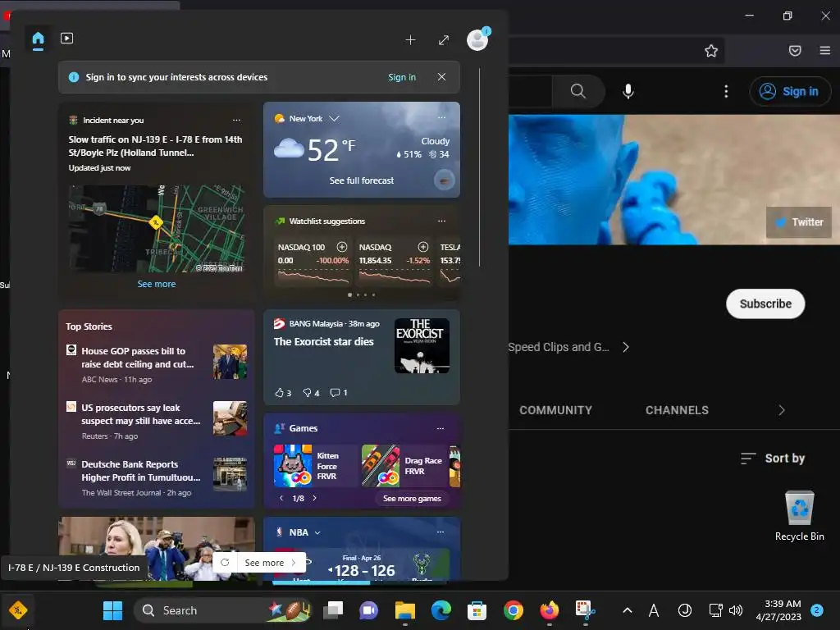Open Watchlist suggestions more options
Screen dimensions: 840x630
[x=441, y=221]
